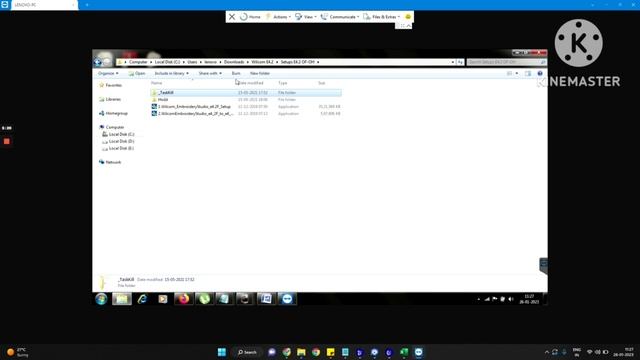Select Users in the address breadcrumb
640x360 pixels.
(x=192, y=62)
